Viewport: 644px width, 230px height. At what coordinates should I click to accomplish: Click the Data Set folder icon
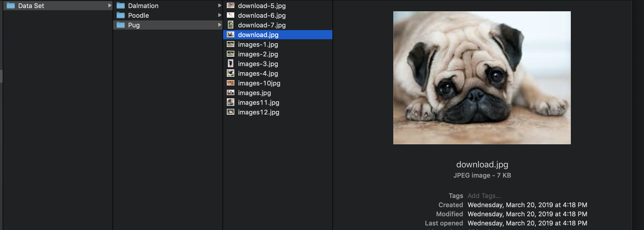(x=11, y=6)
